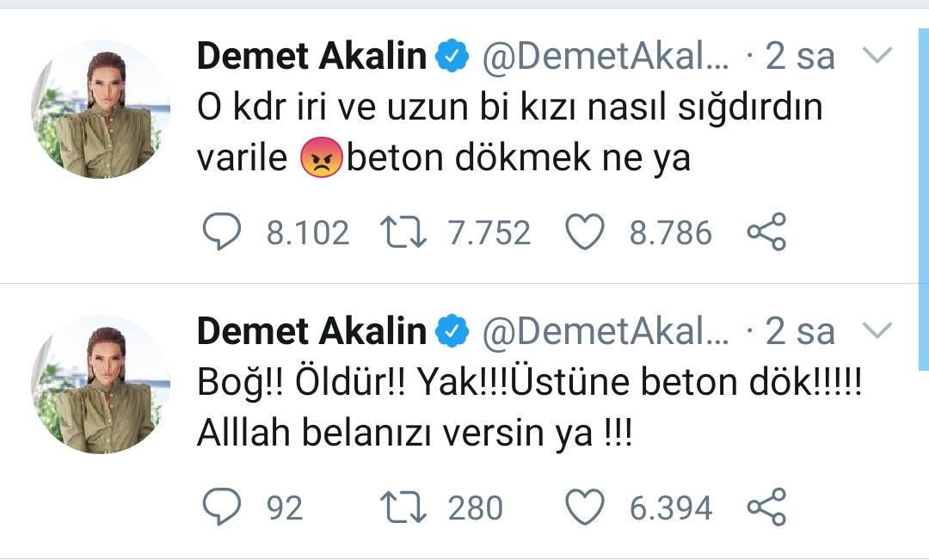Open replies on the tweet with 92 comments

pos(222,507)
